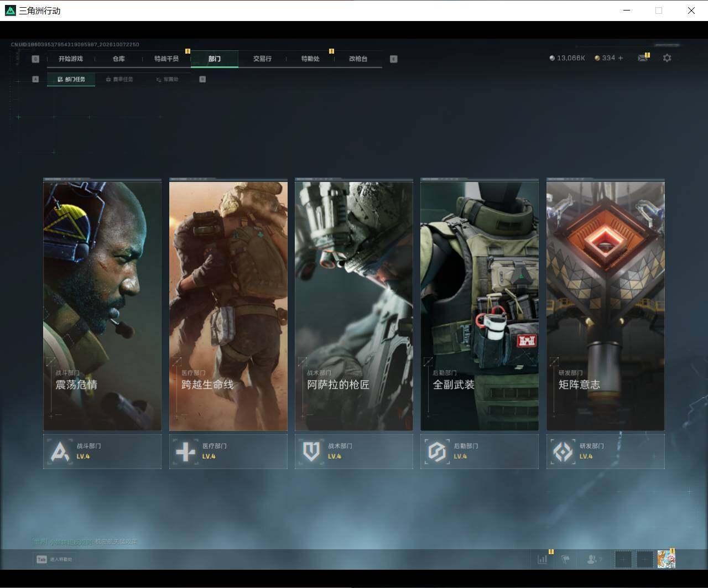708x588 pixels.
Task: Open the 矩阵意志 mission card
Action: [606, 305]
